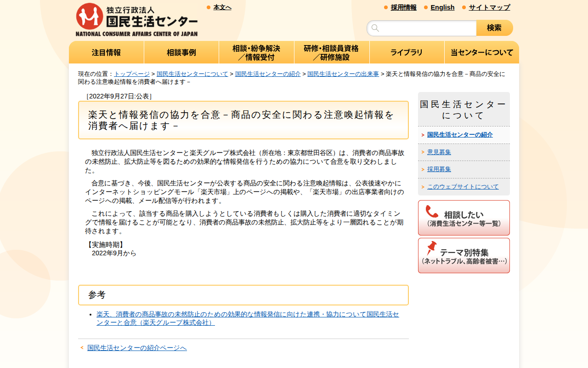
Task: Open the Rakuten press release reference link
Action: [248, 318]
